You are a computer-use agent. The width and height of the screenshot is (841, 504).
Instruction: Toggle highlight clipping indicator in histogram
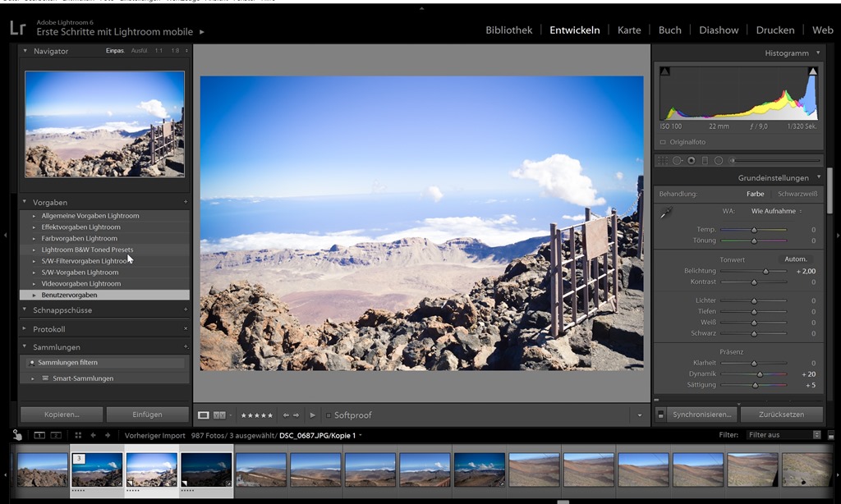(813, 71)
